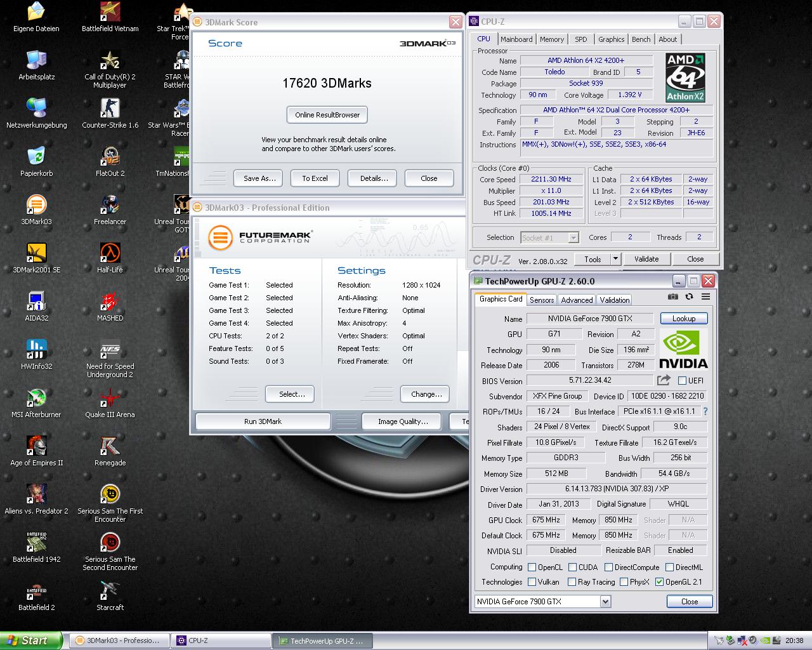Launch Aliens vs. Predator 2 shortcut
This screenshot has height=650, width=812.
click(37, 500)
